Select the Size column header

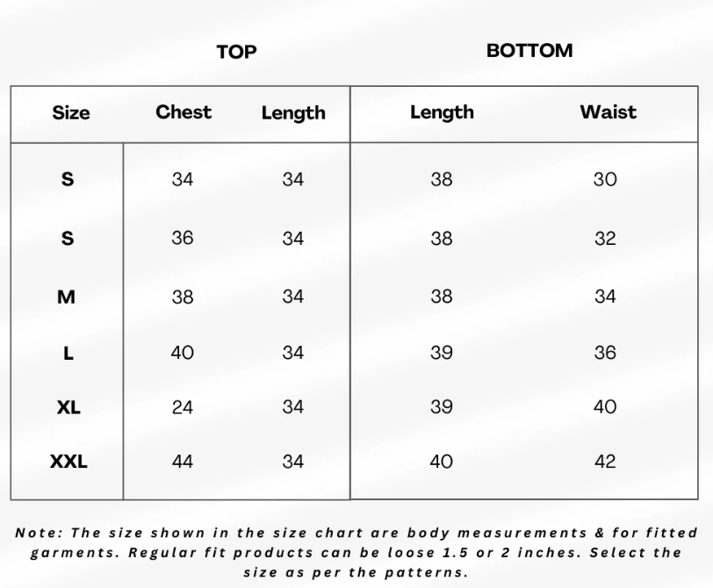coord(71,112)
